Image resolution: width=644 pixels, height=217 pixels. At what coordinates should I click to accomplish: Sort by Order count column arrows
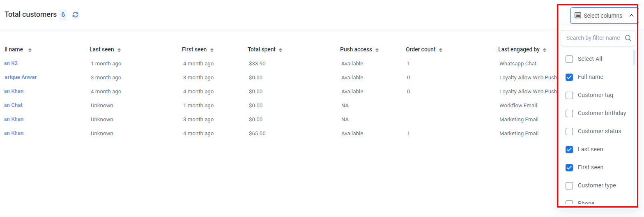click(441, 50)
